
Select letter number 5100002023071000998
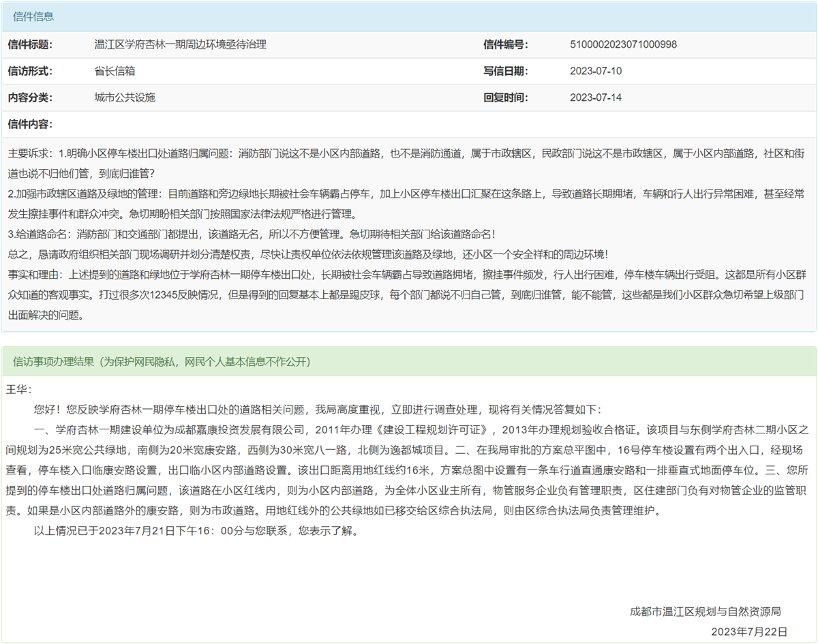point(623,45)
